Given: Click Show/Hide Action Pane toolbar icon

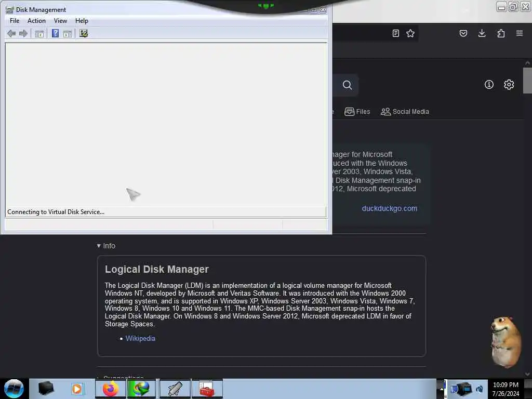Looking at the screenshot, I should 67,34.
